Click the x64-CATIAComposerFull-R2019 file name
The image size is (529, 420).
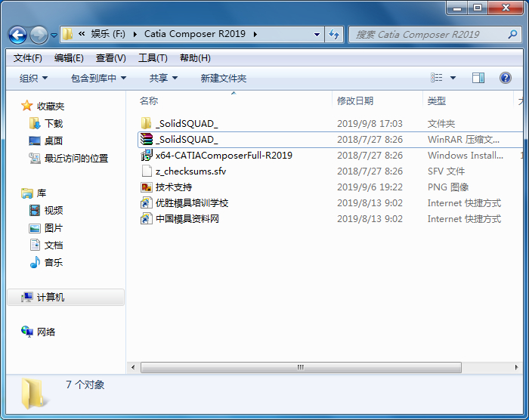click(x=224, y=155)
